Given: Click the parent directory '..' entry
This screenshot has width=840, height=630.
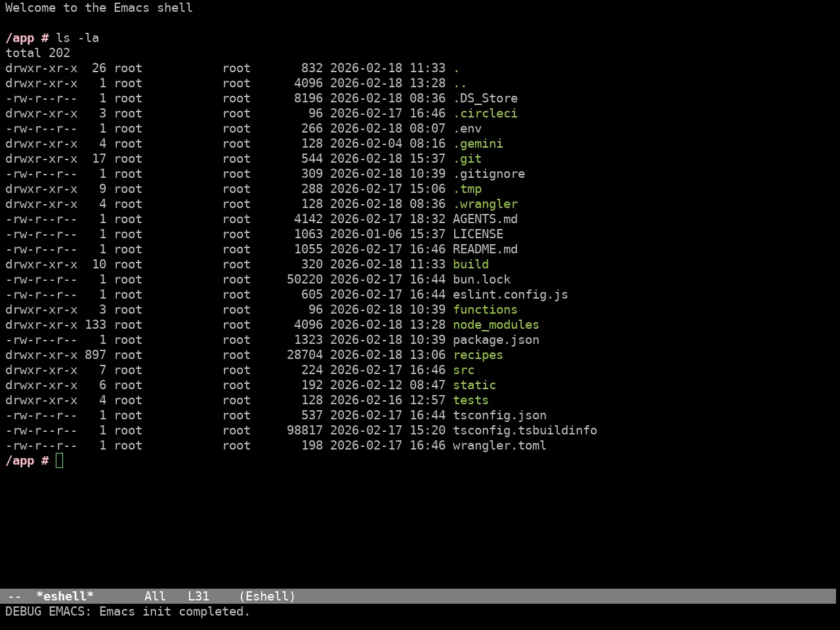Looking at the screenshot, I should pyautogui.click(x=460, y=83).
